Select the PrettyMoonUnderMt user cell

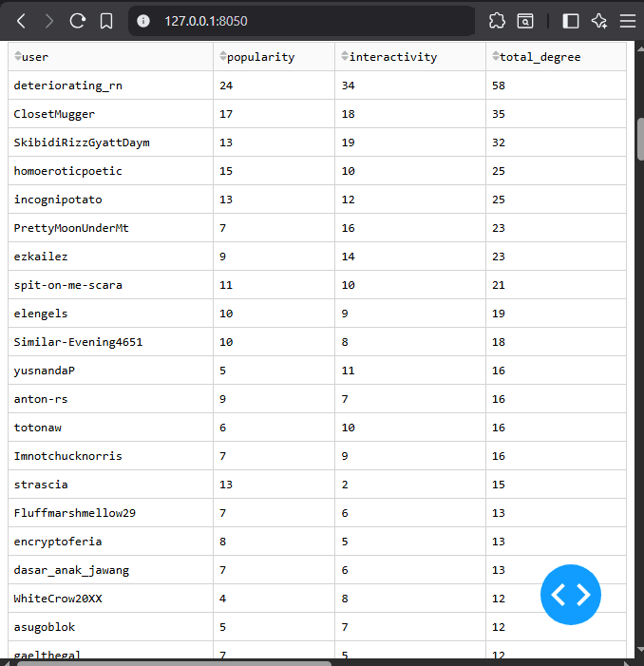[110, 228]
